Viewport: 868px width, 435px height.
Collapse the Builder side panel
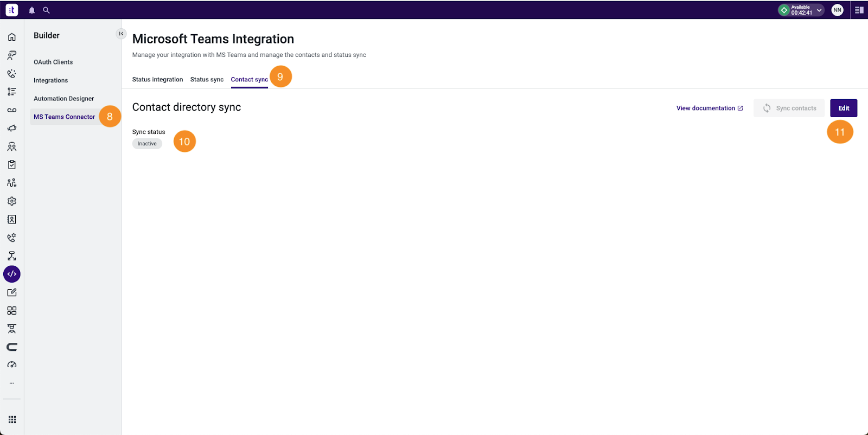pos(121,34)
